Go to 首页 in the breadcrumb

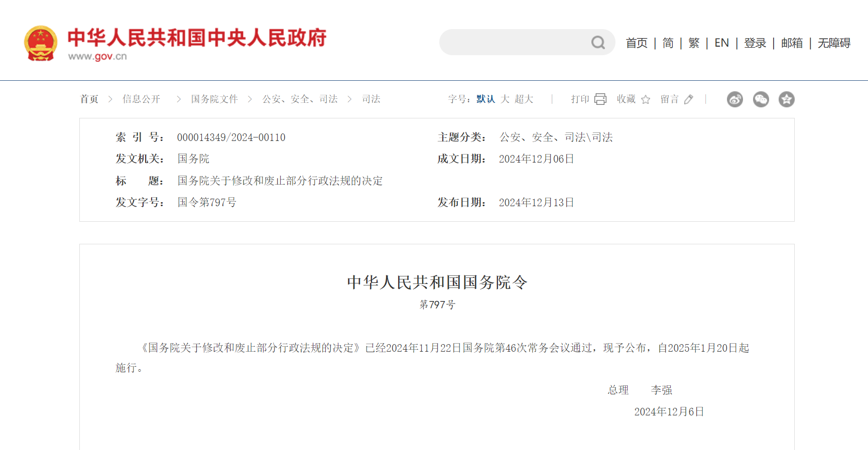[x=89, y=99]
